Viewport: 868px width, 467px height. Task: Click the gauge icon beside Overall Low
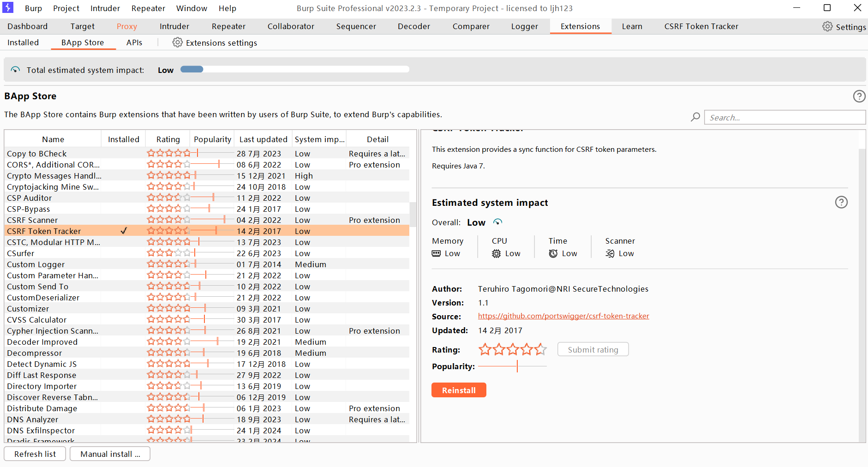[497, 222]
